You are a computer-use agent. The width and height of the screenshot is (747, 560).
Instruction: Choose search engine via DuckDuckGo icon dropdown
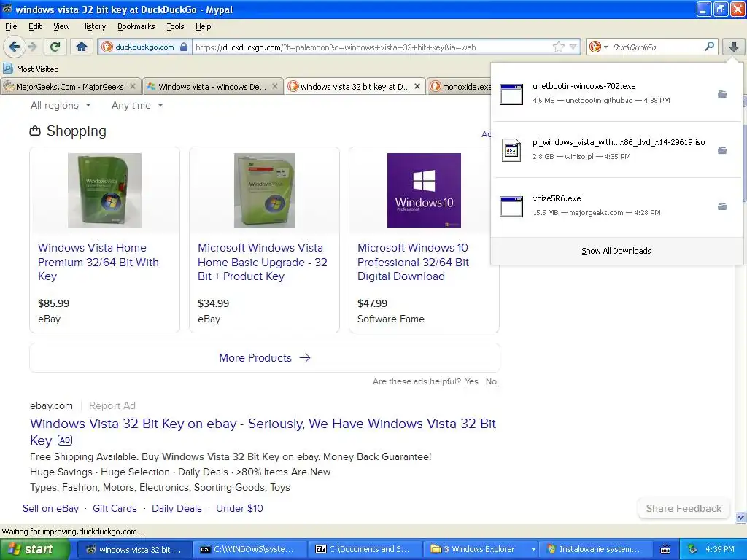click(x=598, y=47)
